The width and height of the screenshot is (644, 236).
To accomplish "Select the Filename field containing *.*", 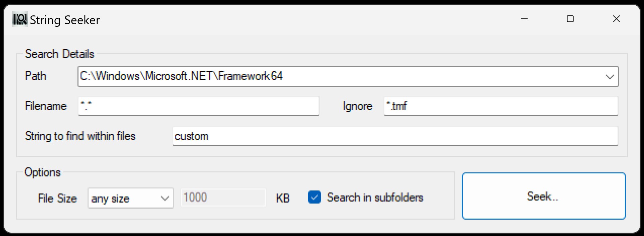I will 198,106.
